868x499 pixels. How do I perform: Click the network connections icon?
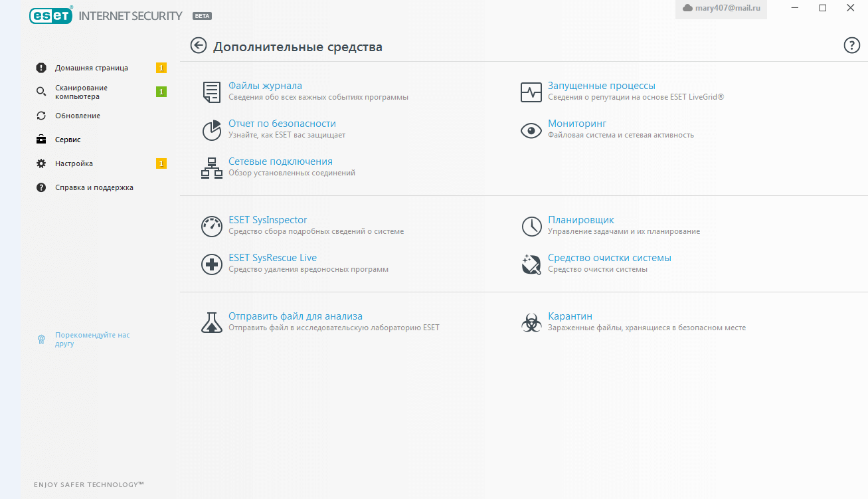point(211,168)
